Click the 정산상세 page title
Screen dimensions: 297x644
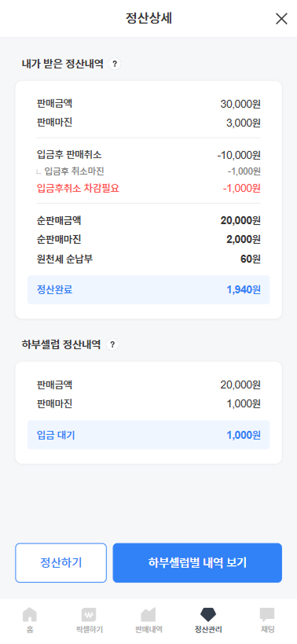pyautogui.click(x=148, y=19)
